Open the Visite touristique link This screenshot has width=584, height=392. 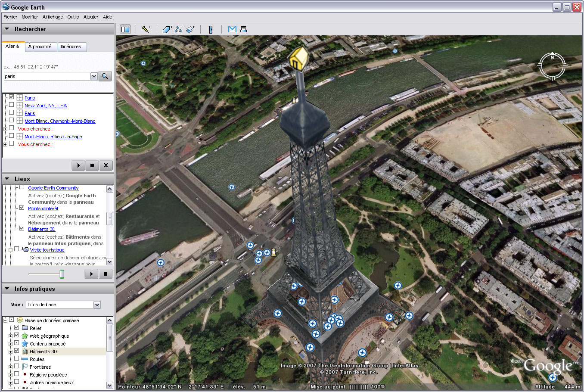pyautogui.click(x=47, y=250)
